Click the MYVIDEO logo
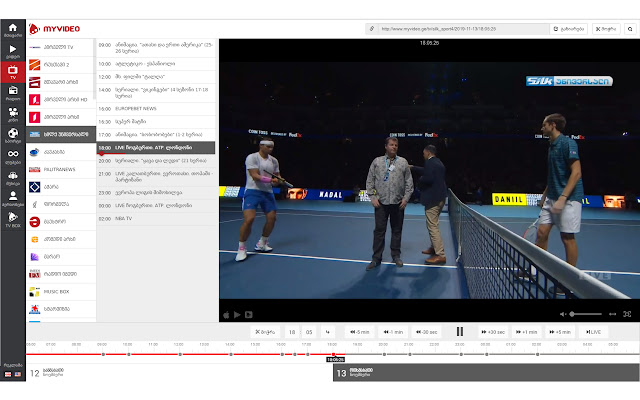 pyautogui.click(x=54, y=29)
